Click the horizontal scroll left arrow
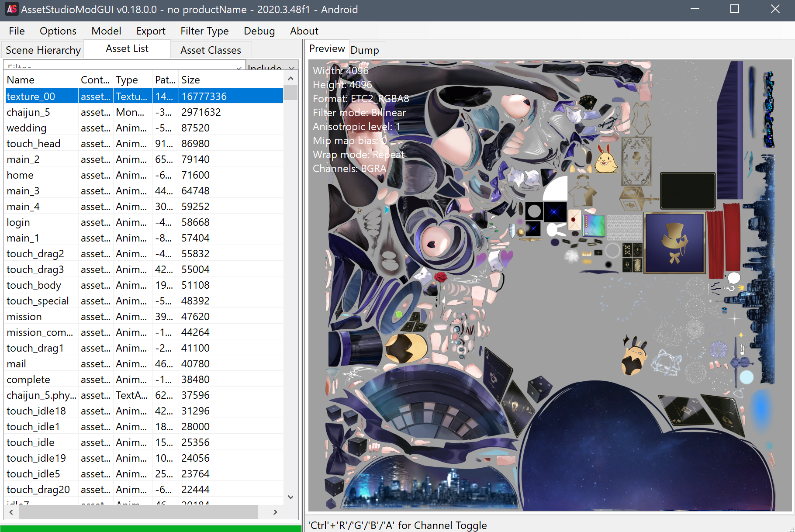 click(11, 512)
